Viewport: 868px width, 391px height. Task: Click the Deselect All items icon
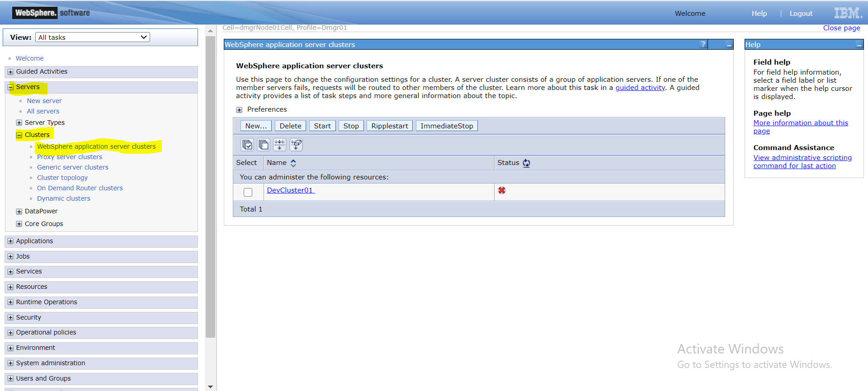click(x=264, y=145)
